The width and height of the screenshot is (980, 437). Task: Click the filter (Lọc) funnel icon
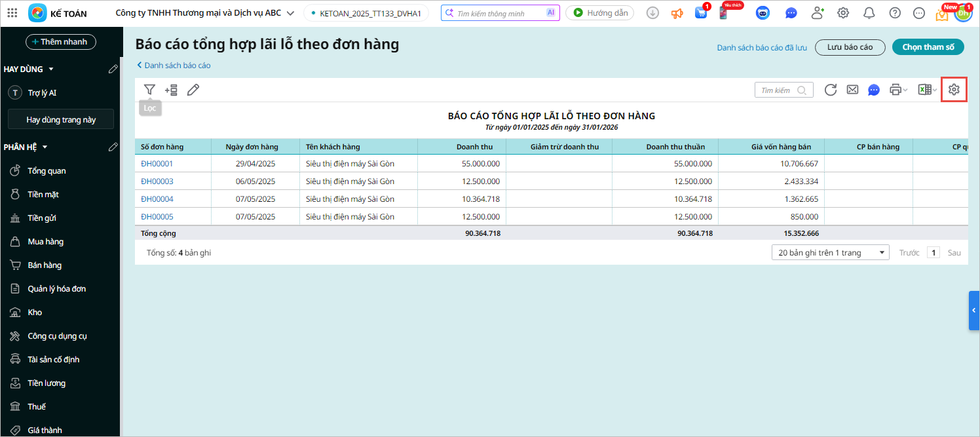[x=149, y=90]
